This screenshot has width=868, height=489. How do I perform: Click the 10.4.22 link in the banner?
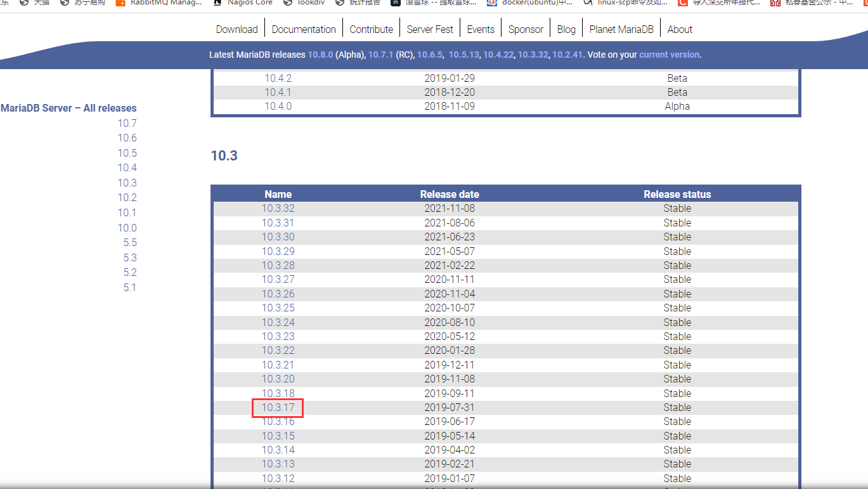click(x=498, y=55)
